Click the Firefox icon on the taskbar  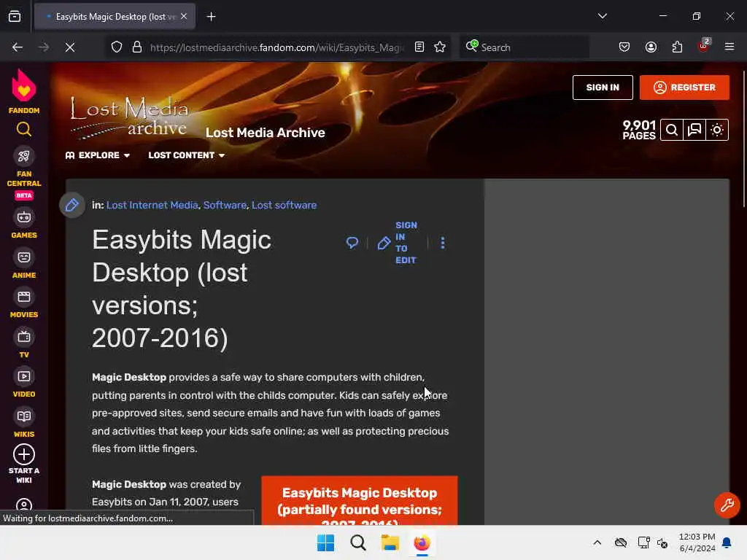tap(422, 542)
